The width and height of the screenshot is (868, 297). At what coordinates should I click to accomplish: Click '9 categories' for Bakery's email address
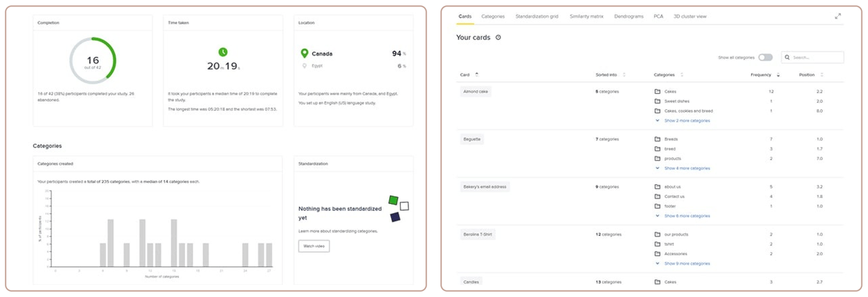(607, 187)
